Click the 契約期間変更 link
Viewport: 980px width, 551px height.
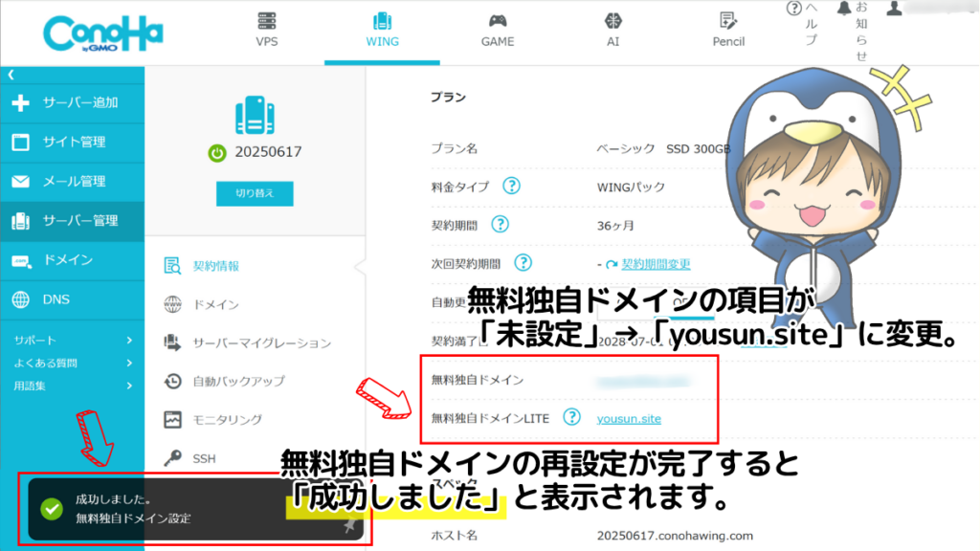coord(656,264)
